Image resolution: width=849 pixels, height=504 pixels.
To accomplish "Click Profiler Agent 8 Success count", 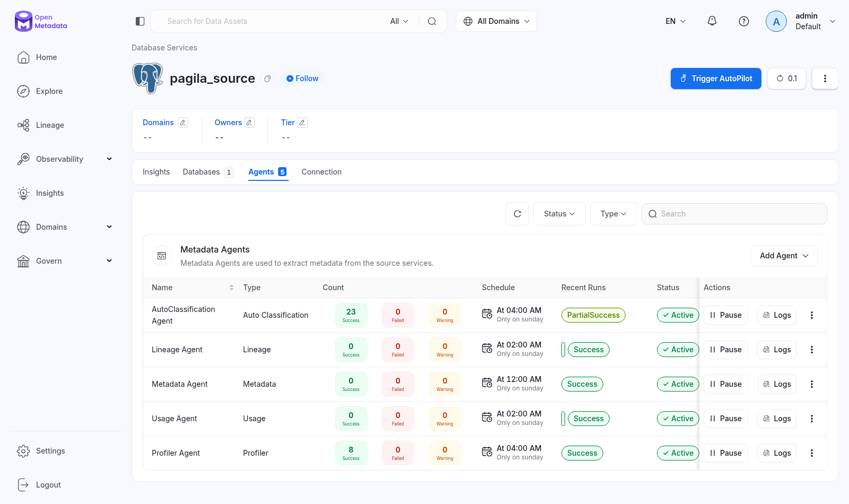I will click(x=351, y=453).
